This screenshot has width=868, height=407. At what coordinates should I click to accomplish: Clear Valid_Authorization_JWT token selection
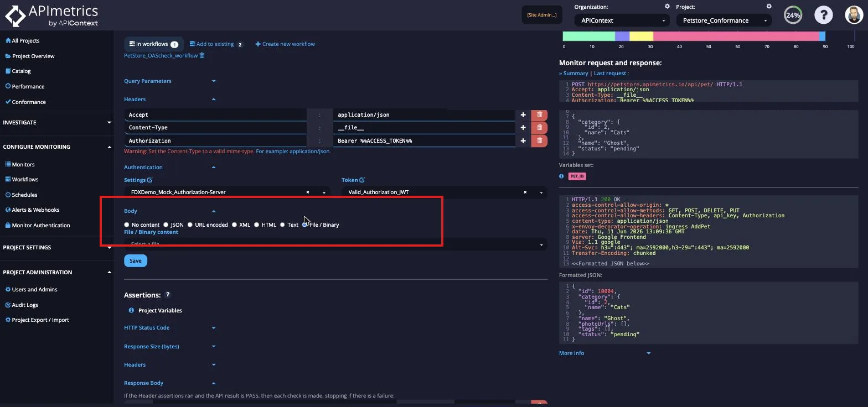click(x=525, y=192)
